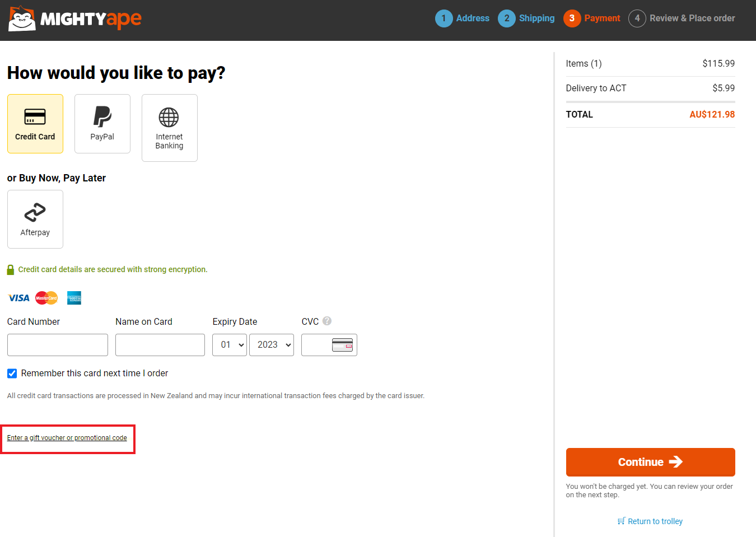Click the Continue button
The image size is (756, 537).
[x=651, y=462]
